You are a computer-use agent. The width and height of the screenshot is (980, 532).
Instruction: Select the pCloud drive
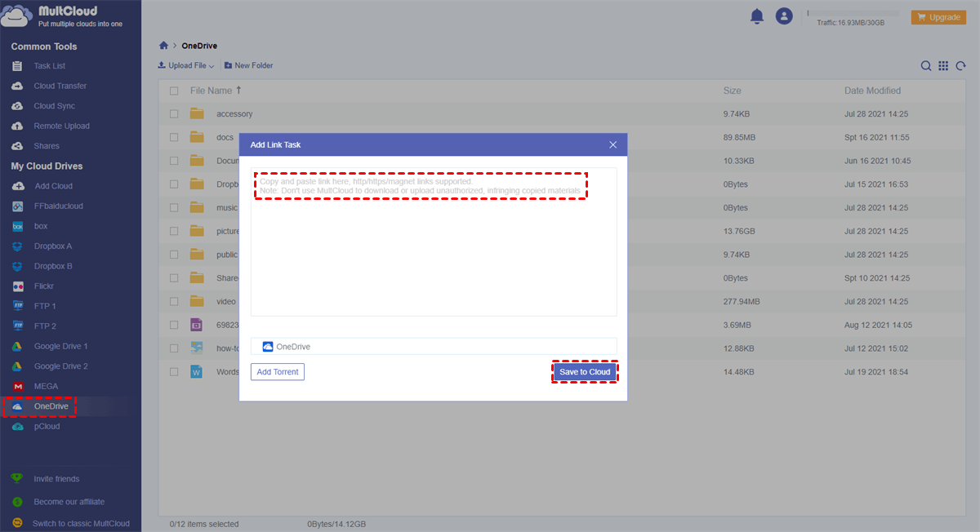47,426
